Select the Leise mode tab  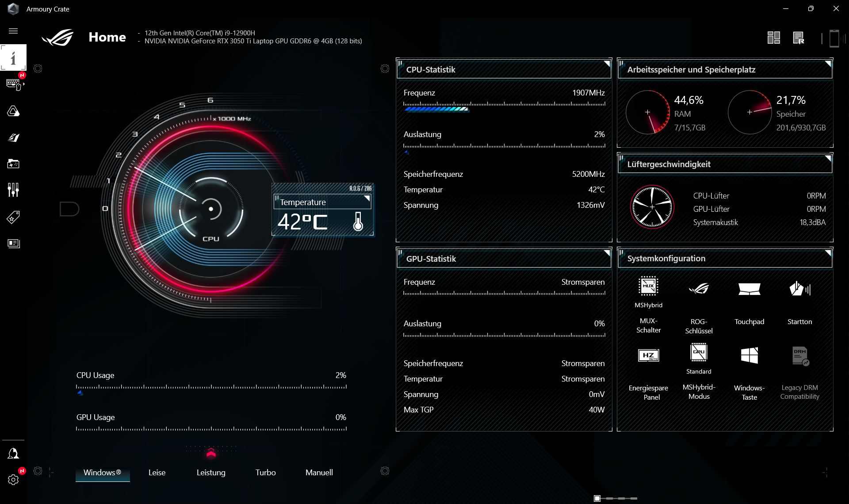[x=157, y=473]
